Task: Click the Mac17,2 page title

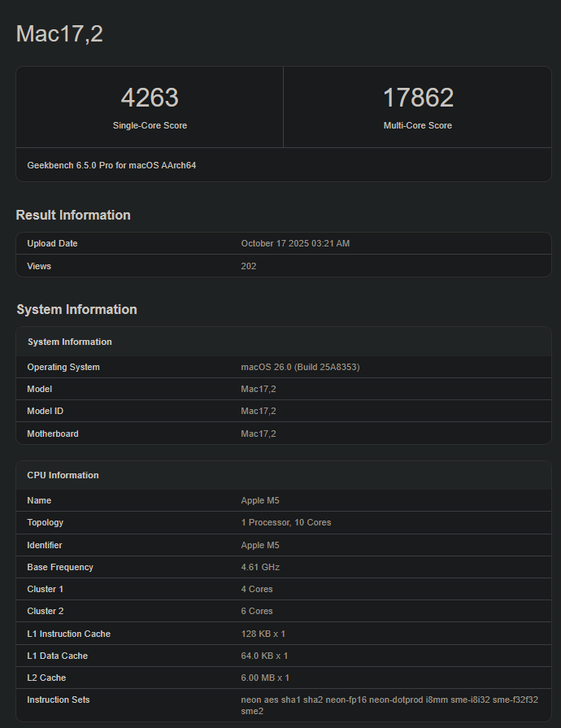Action: click(59, 34)
